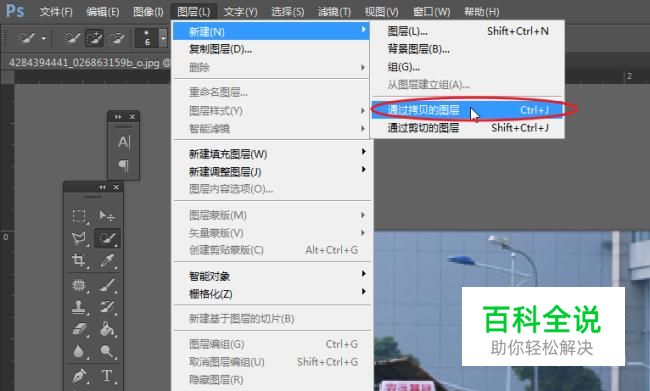The height and width of the screenshot is (391, 650).
Task: Click the 图层(L) menu bar item
Action: point(194,12)
